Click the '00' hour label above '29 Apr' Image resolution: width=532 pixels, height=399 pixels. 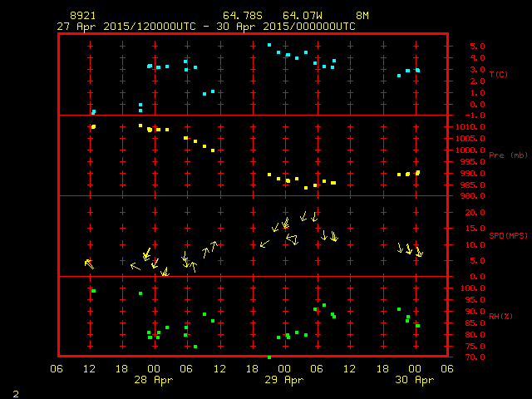[284, 369]
